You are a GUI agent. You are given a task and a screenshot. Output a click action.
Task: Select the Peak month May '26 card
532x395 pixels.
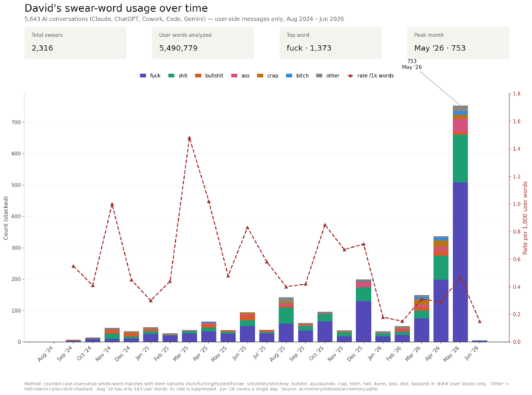tap(458, 43)
